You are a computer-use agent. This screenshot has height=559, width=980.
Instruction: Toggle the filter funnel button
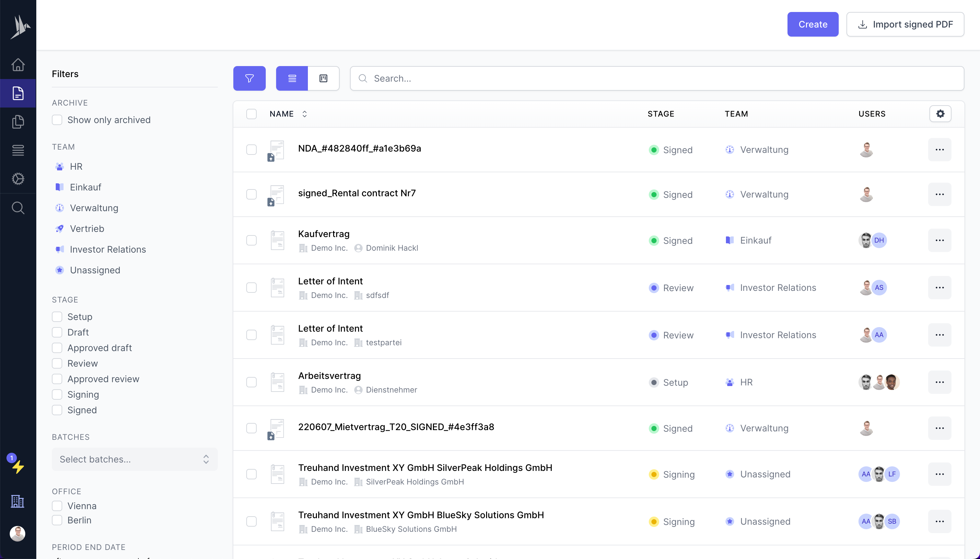coord(249,78)
